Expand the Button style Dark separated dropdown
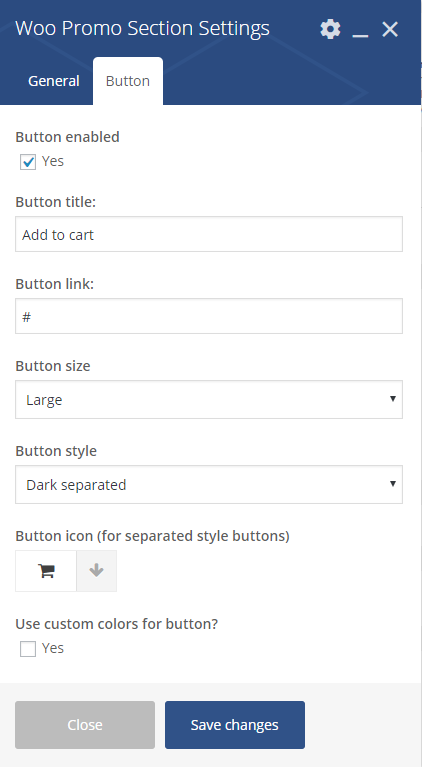 pyautogui.click(x=209, y=485)
